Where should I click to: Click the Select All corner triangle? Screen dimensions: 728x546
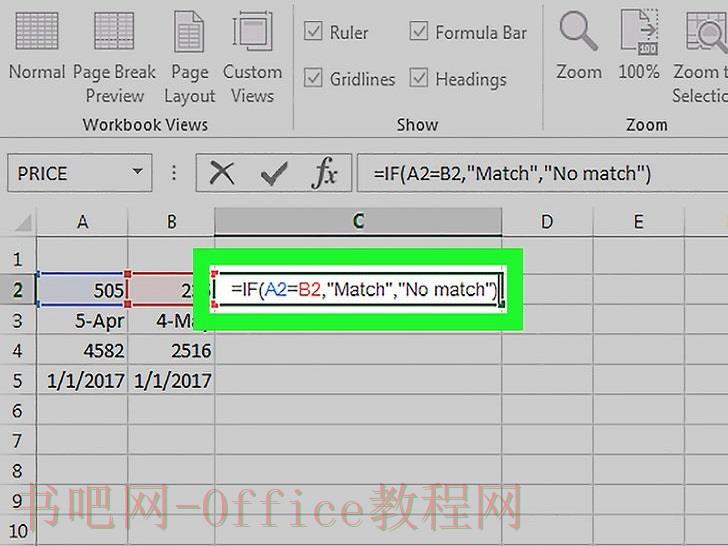tap(23, 222)
